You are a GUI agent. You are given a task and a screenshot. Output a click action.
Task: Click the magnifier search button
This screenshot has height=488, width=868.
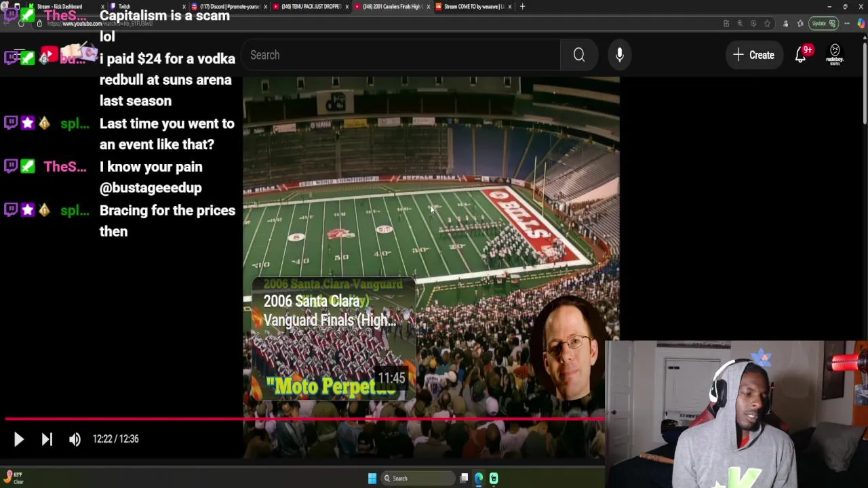click(578, 55)
